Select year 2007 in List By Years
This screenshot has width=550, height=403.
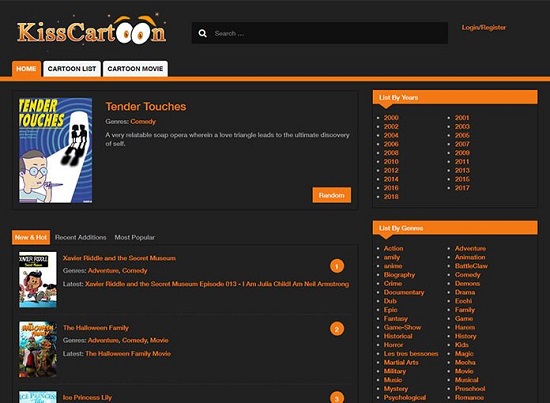pos(462,144)
